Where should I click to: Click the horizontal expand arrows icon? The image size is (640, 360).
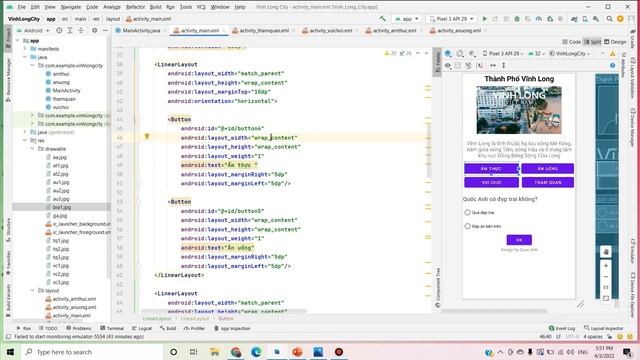pyautogui.click(x=493, y=65)
